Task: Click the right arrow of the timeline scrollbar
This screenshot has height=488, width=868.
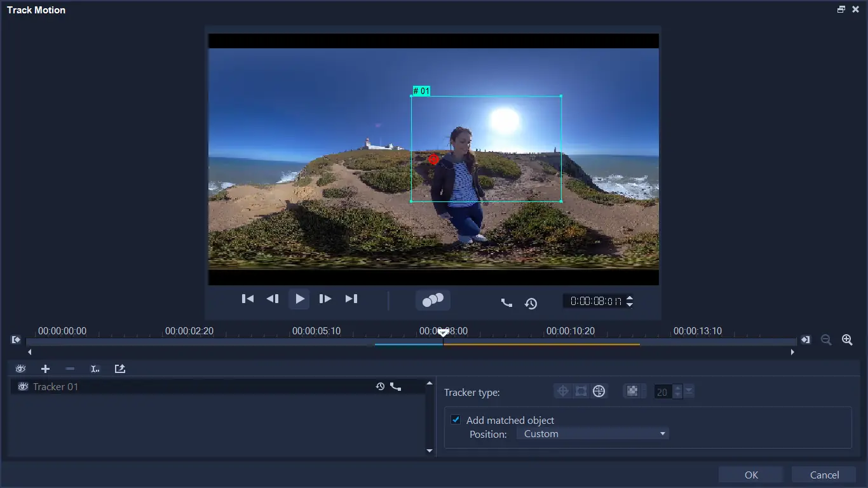Action: [x=792, y=352]
